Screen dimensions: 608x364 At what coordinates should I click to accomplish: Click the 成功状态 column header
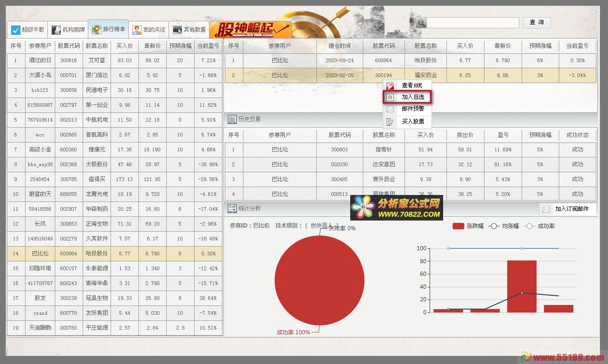click(x=577, y=135)
